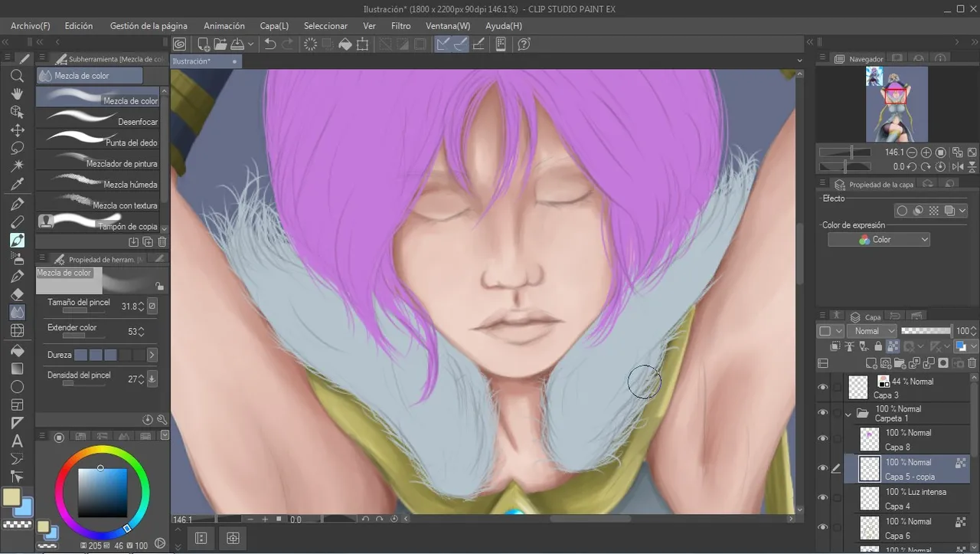Hide the Capa 8 layer
The image size is (980, 554).
coord(823,439)
